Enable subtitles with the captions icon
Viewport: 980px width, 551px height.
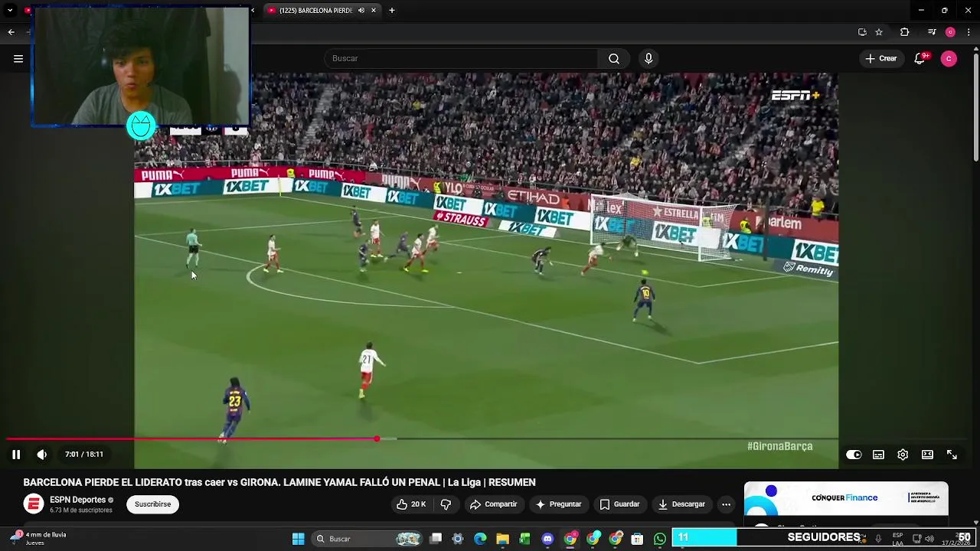coord(878,455)
